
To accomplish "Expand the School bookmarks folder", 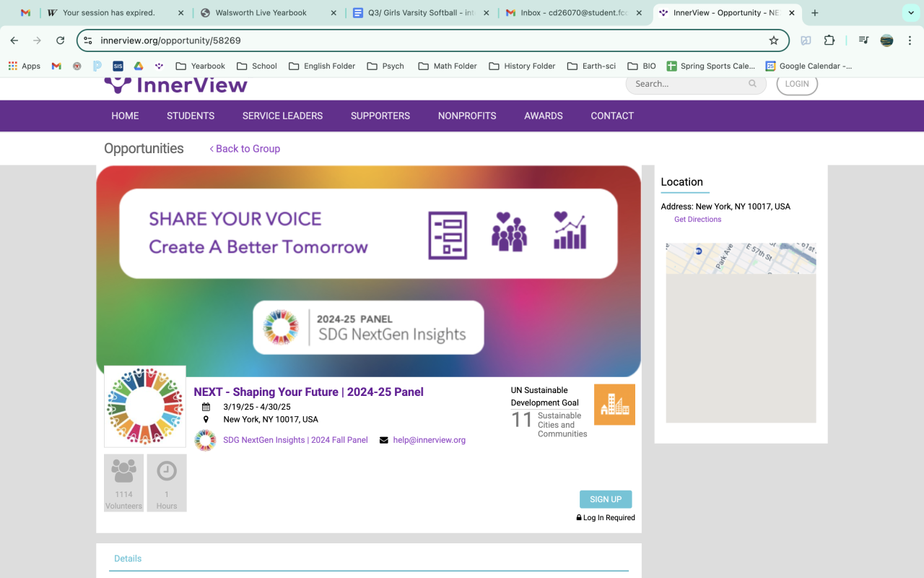I will coord(257,66).
